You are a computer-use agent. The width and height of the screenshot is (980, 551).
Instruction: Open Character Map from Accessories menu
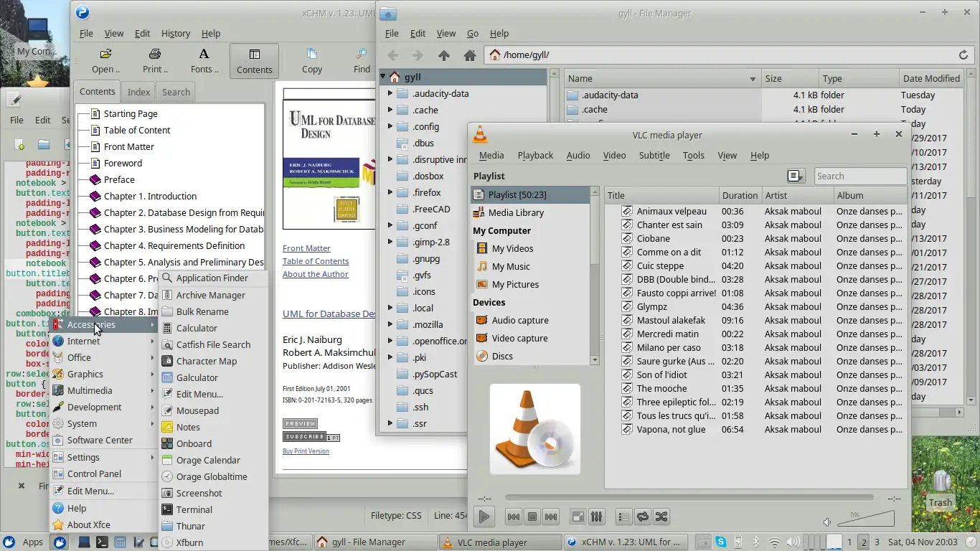213,361
